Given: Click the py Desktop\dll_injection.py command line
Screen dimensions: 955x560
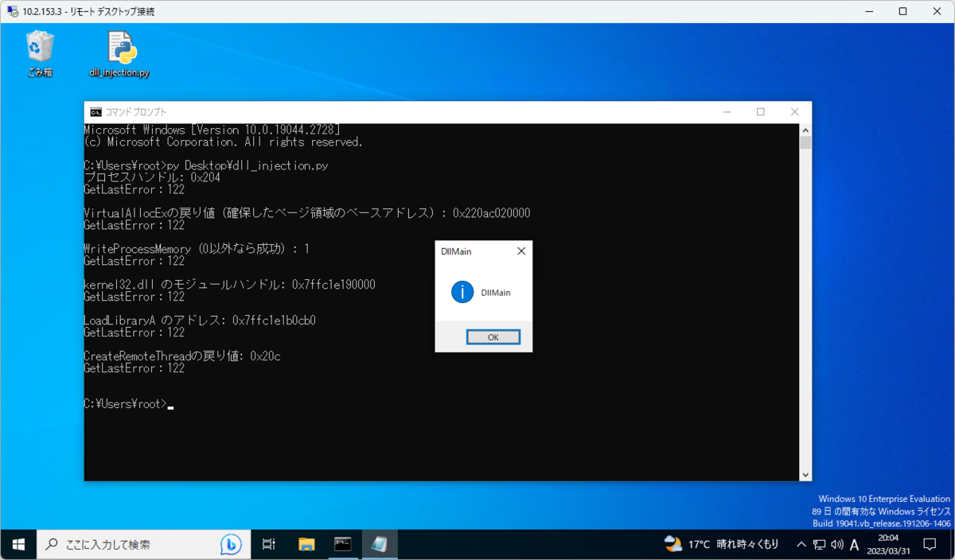Looking at the screenshot, I should pos(206,165).
